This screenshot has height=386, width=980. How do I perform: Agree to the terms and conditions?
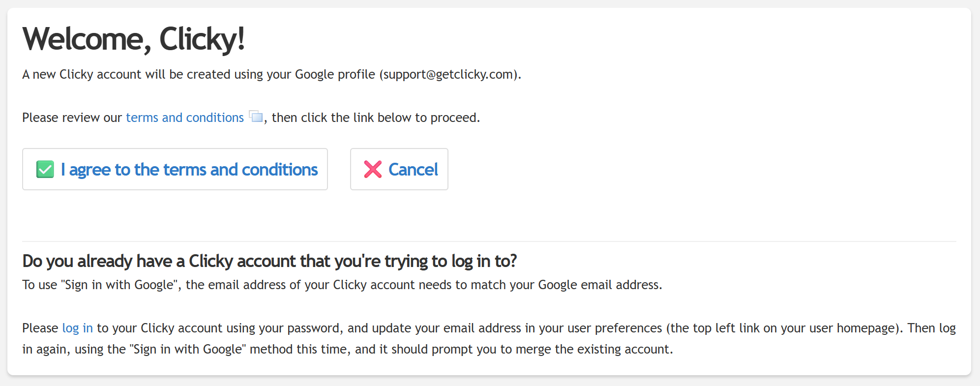(x=189, y=170)
